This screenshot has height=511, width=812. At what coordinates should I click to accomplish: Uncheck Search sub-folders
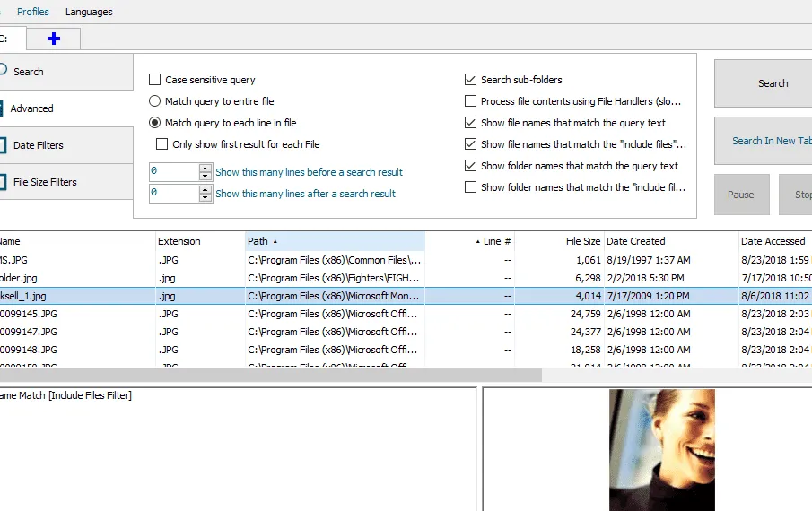coord(471,80)
